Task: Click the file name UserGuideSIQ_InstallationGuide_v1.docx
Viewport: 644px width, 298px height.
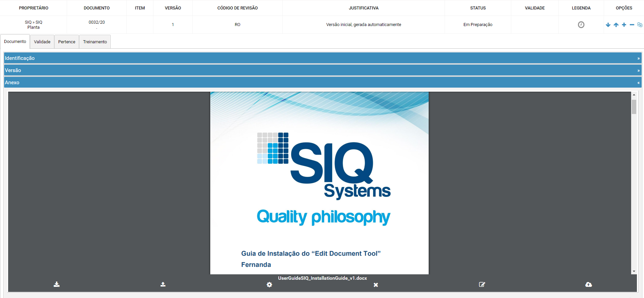Action: pyautogui.click(x=322, y=278)
